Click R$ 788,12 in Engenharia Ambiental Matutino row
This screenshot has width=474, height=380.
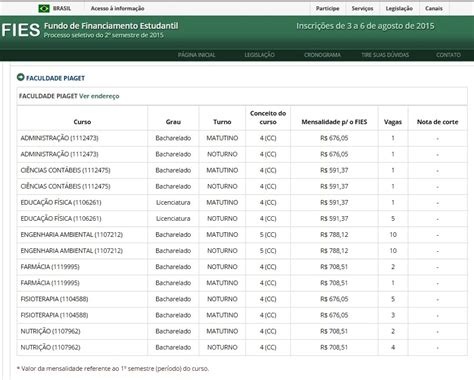(334, 235)
